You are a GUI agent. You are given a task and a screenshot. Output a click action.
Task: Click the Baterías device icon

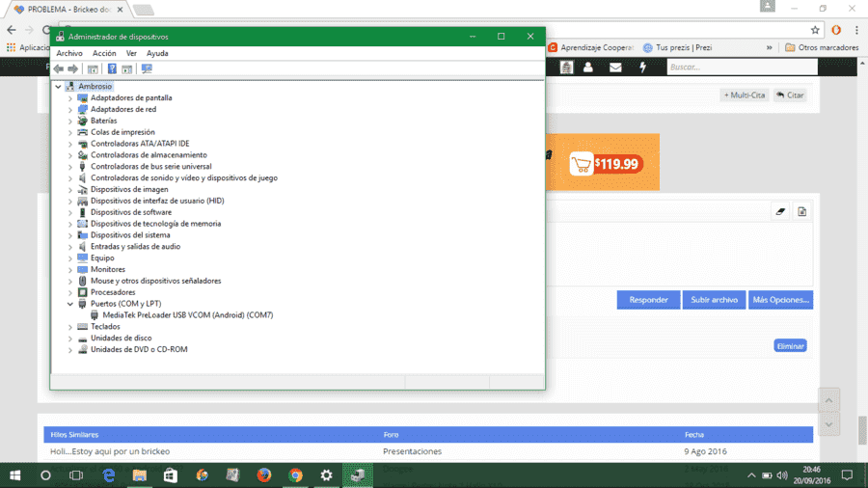pos(83,121)
